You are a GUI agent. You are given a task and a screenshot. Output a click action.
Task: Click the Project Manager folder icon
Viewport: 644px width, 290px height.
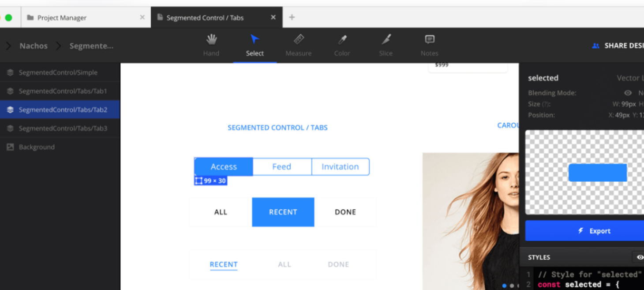coord(30,18)
